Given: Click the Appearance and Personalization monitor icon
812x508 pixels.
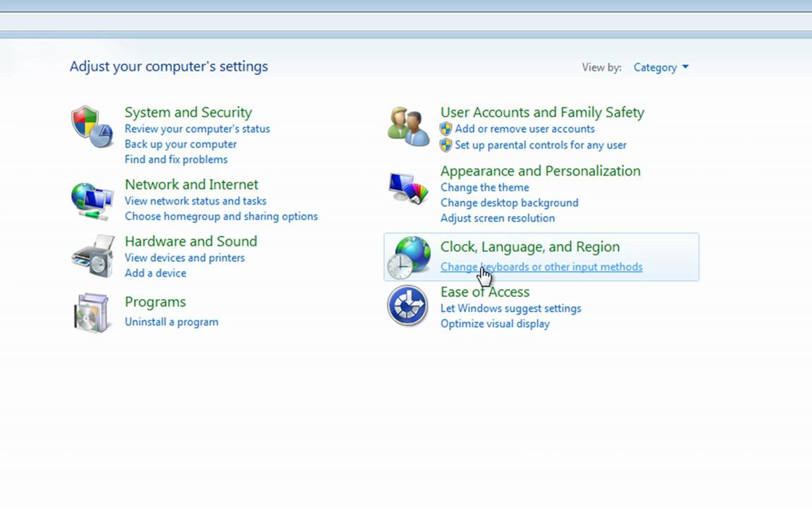Looking at the screenshot, I should 409,189.
